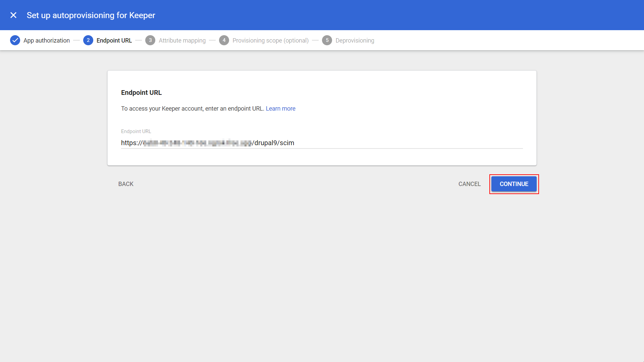Open the Learn more link
This screenshot has width=644, height=362.
coord(280,108)
